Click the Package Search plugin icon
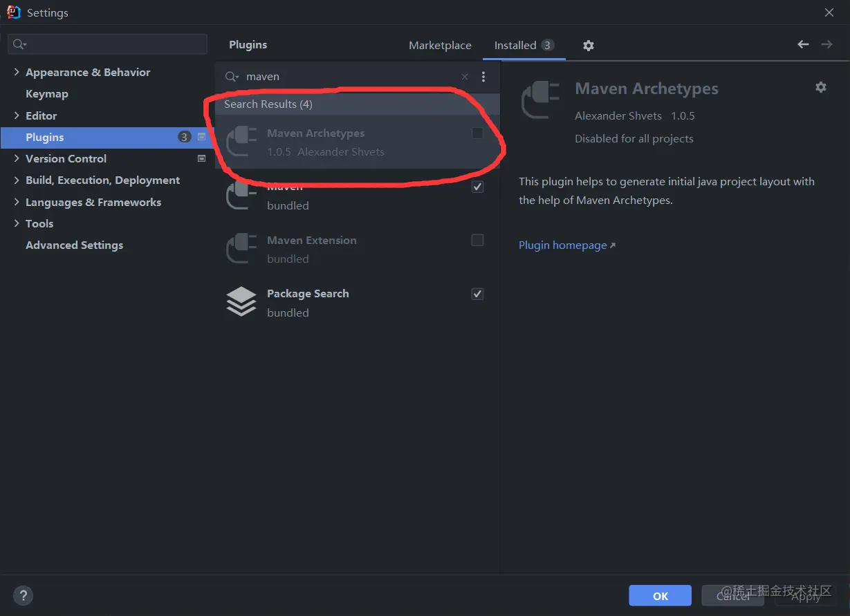 [x=241, y=302]
